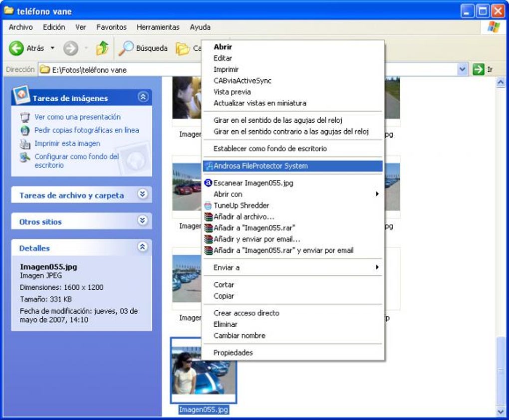Open the Atrás history dropdown arrow
The height and width of the screenshot is (420, 509).
[52, 48]
